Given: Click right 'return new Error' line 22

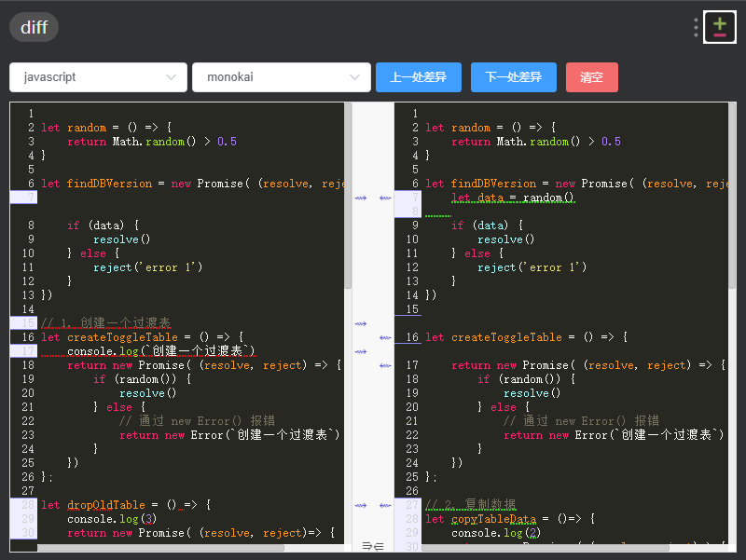Looking at the screenshot, I should (x=615, y=435).
